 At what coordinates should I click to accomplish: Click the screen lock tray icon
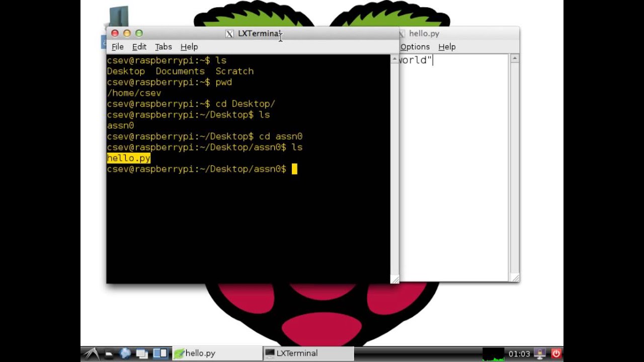pos(540,353)
